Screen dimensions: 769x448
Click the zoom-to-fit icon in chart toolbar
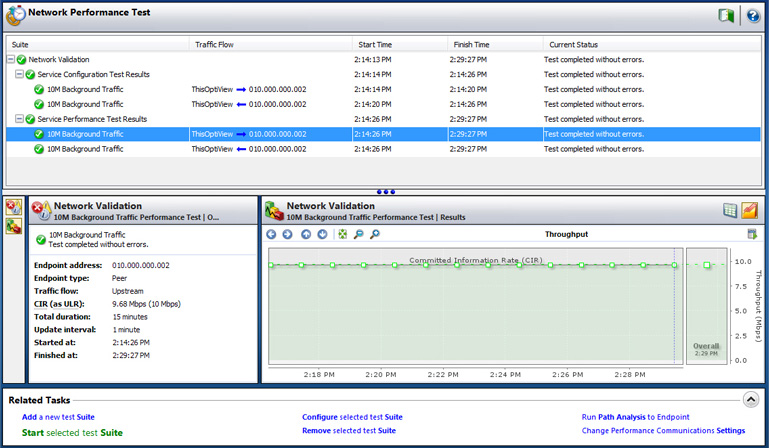click(x=342, y=234)
